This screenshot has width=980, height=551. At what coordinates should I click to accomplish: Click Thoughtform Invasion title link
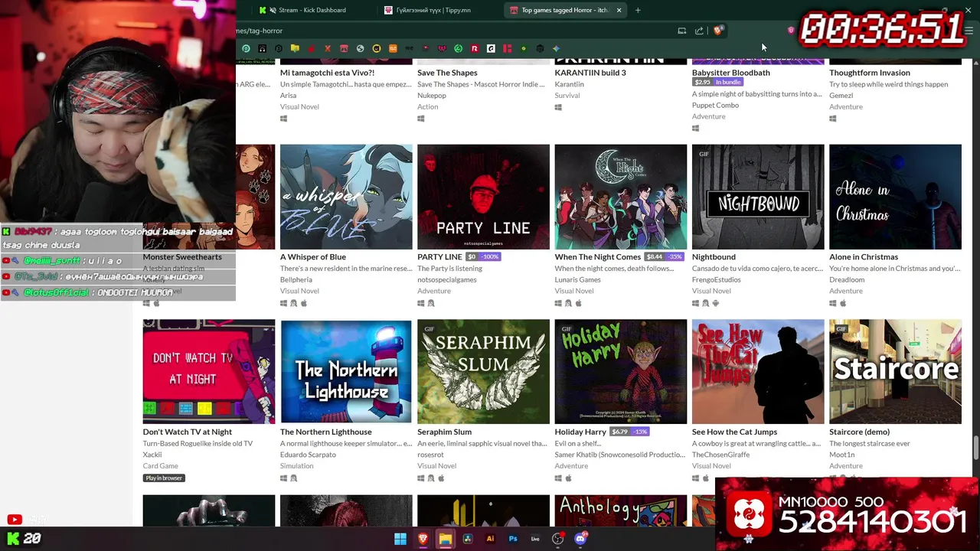coord(870,73)
